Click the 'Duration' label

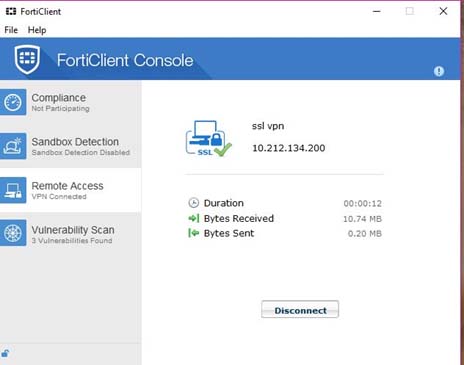point(224,203)
